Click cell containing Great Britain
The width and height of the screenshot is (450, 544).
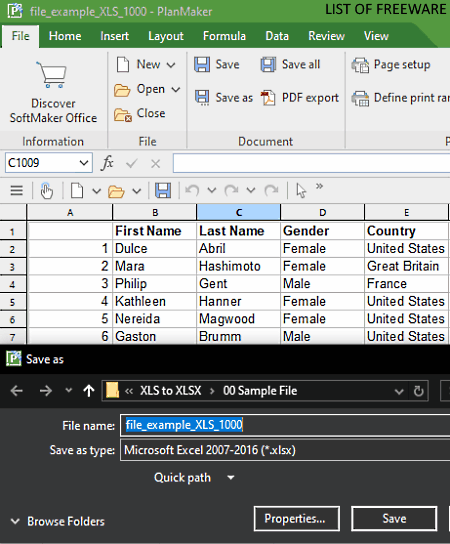click(406, 266)
